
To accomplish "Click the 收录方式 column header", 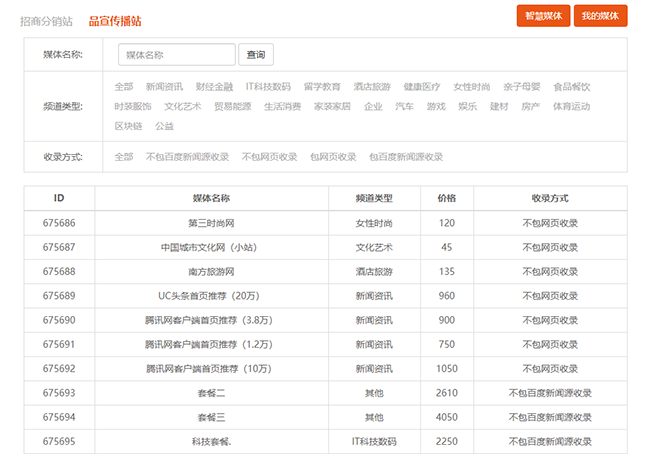I will [x=550, y=198].
